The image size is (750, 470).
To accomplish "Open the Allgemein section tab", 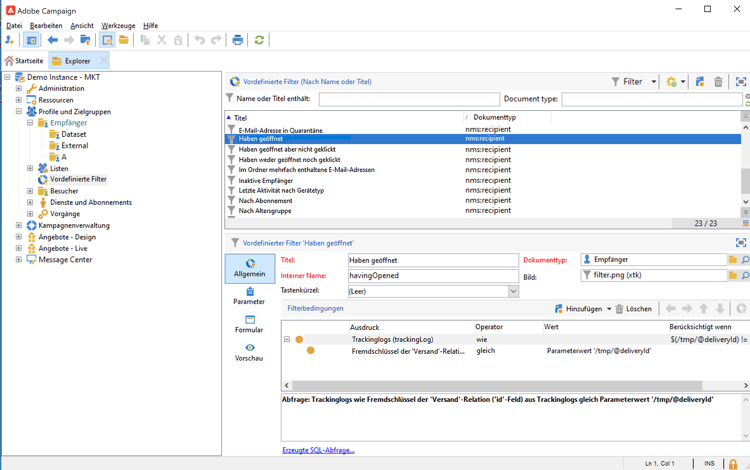I will coord(250,268).
